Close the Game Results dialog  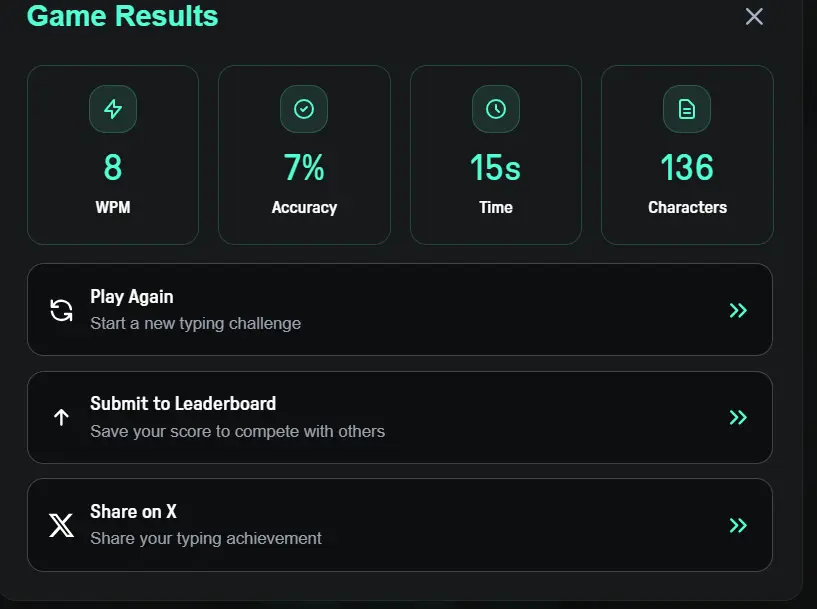pos(754,17)
